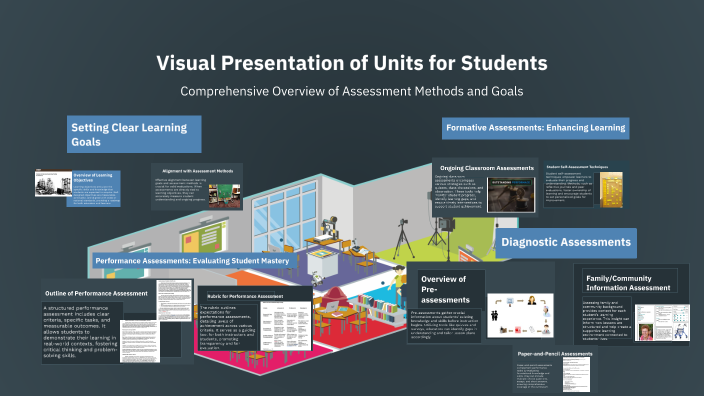This screenshot has height=396, width=704.
Task: Click the document image in Paper-and-Pencil Assessments
Action: [576, 374]
